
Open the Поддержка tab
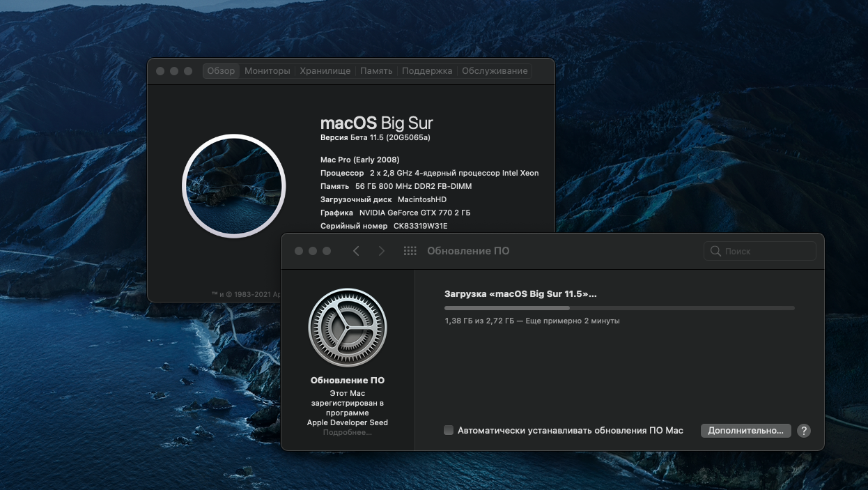pyautogui.click(x=427, y=71)
